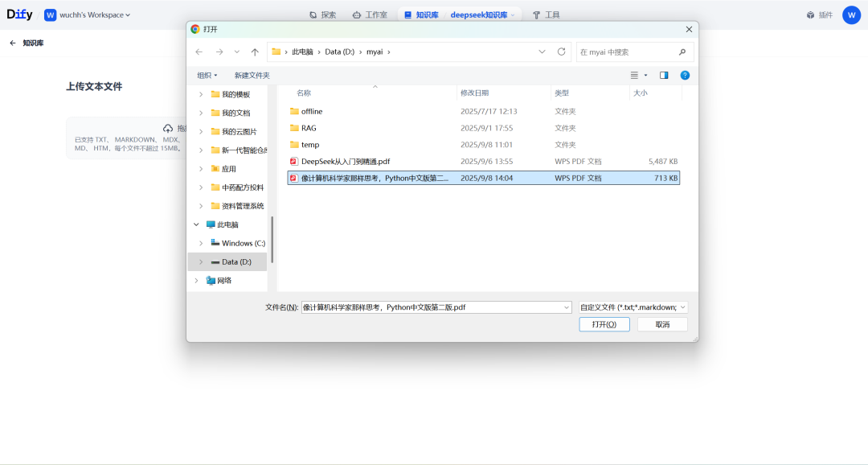Go back to 知识库 via arrow

click(x=12, y=43)
